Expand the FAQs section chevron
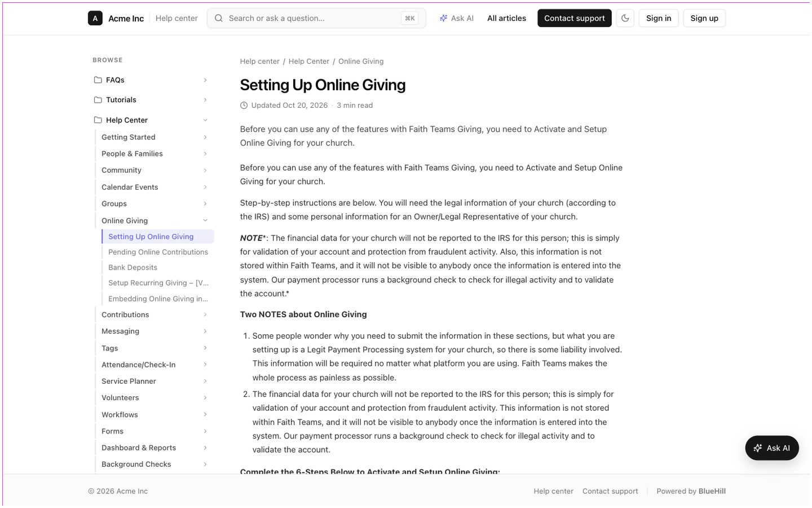 click(x=205, y=80)
